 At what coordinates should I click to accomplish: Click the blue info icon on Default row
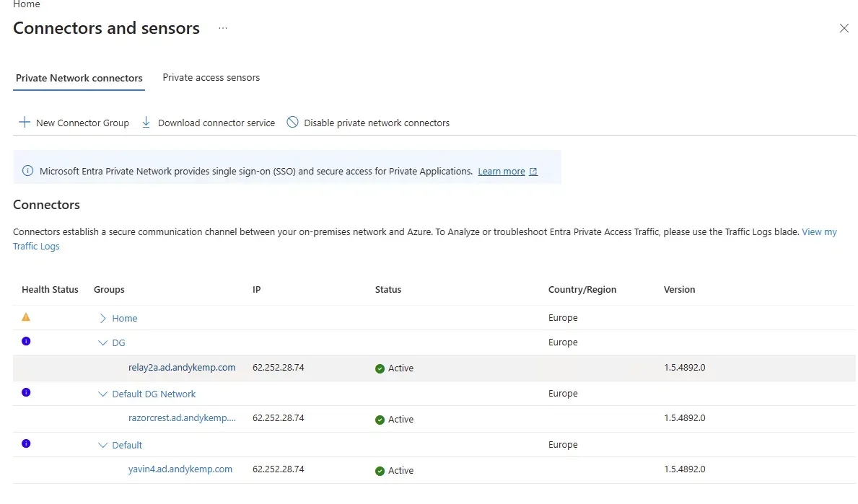click(26, 443)
